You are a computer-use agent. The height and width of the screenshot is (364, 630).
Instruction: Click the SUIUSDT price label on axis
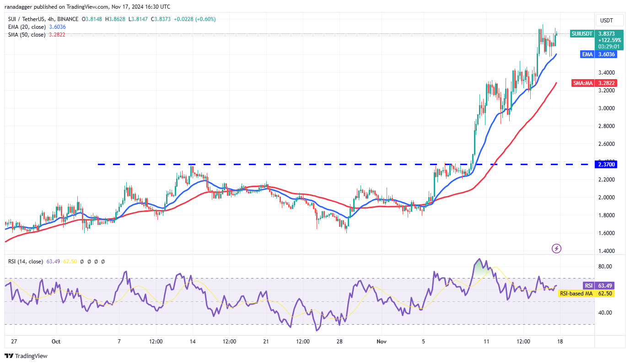tap(582, 33)
